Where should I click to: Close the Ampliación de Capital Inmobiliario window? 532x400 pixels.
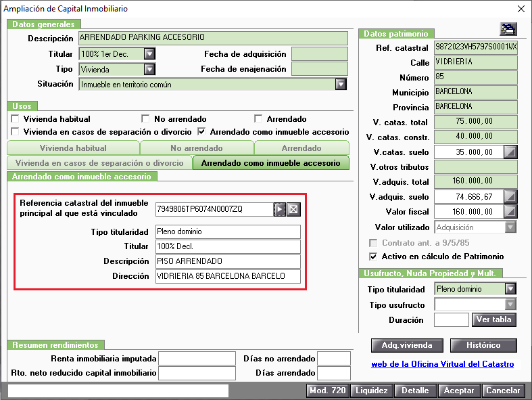521,9
